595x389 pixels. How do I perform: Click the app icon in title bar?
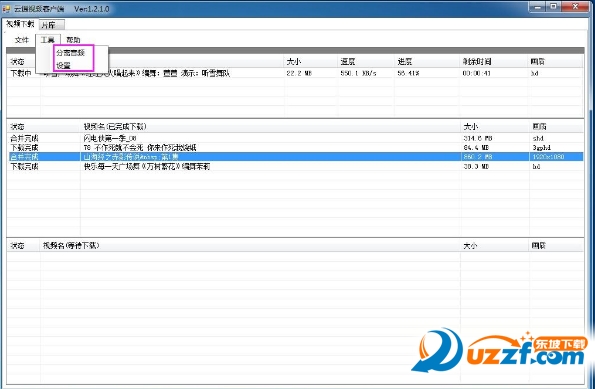(6, 8)
